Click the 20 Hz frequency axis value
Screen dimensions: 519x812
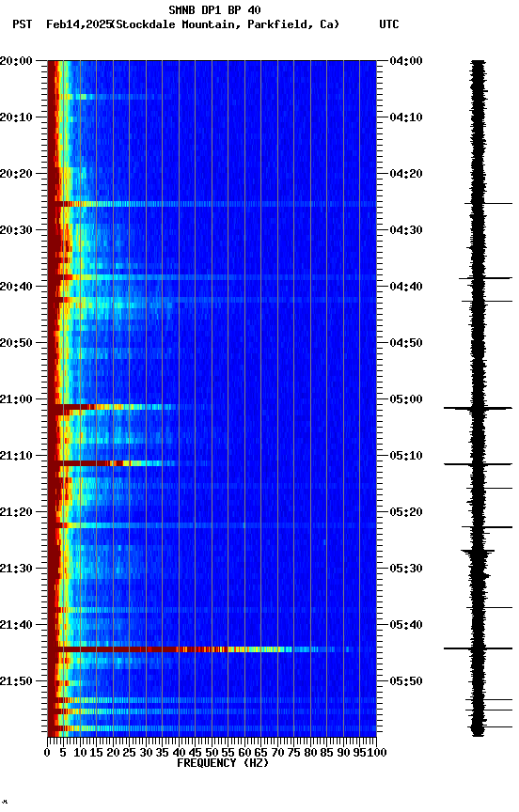click(113, 754)
